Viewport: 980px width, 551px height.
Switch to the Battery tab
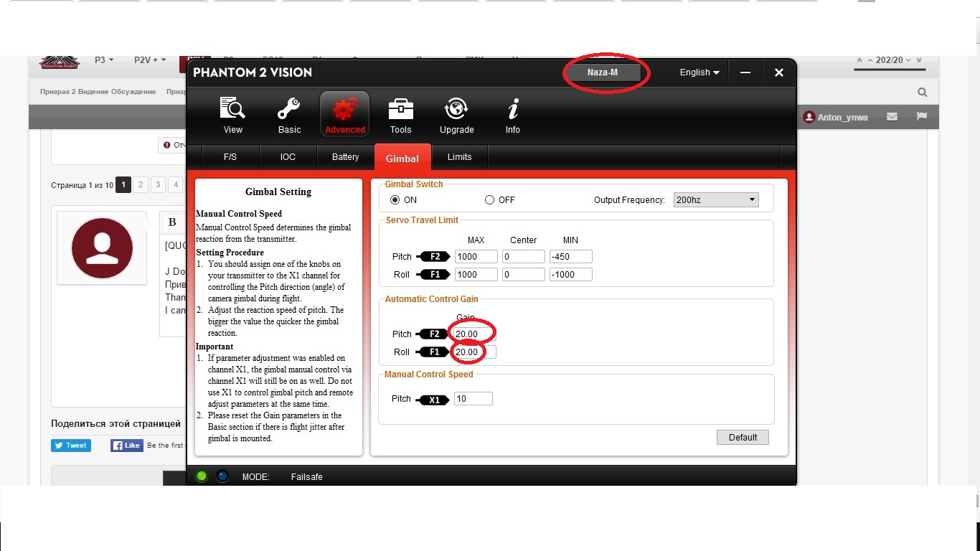point(345,157)
